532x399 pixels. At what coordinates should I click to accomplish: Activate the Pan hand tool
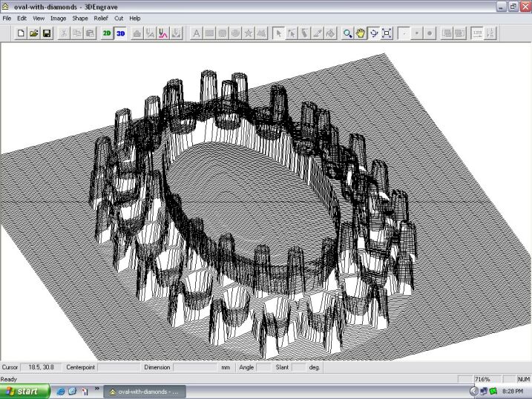[x=361, y=33]
